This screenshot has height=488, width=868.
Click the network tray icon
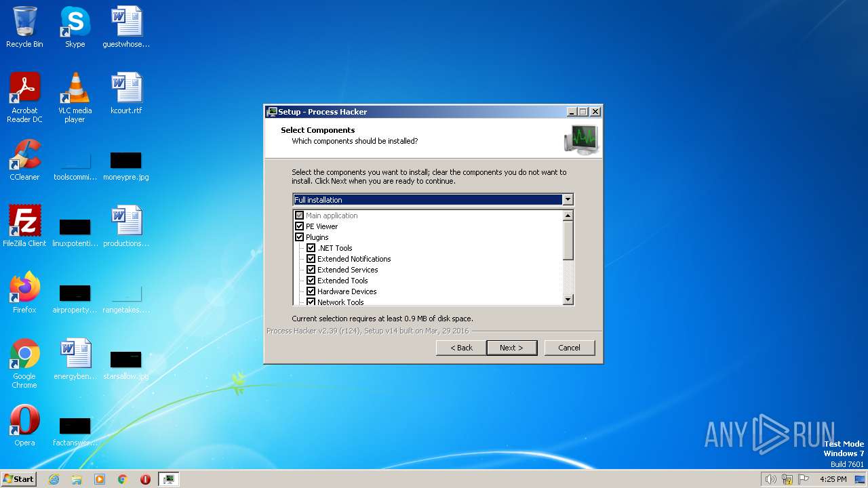[787, 479]
